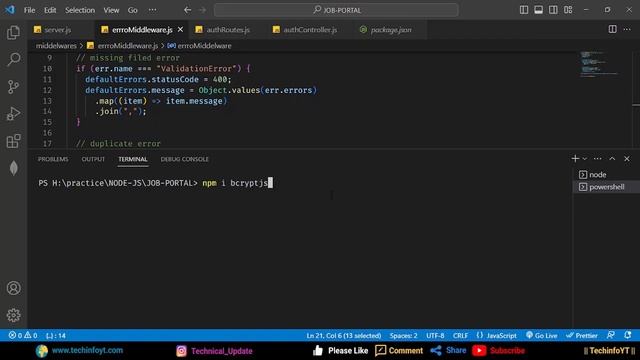Change end of line via CRLF
Viewport: 640px width, 360px height.
point(460,336)
